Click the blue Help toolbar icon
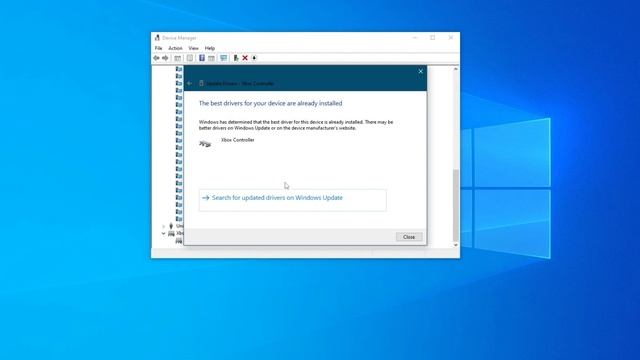 202,58
